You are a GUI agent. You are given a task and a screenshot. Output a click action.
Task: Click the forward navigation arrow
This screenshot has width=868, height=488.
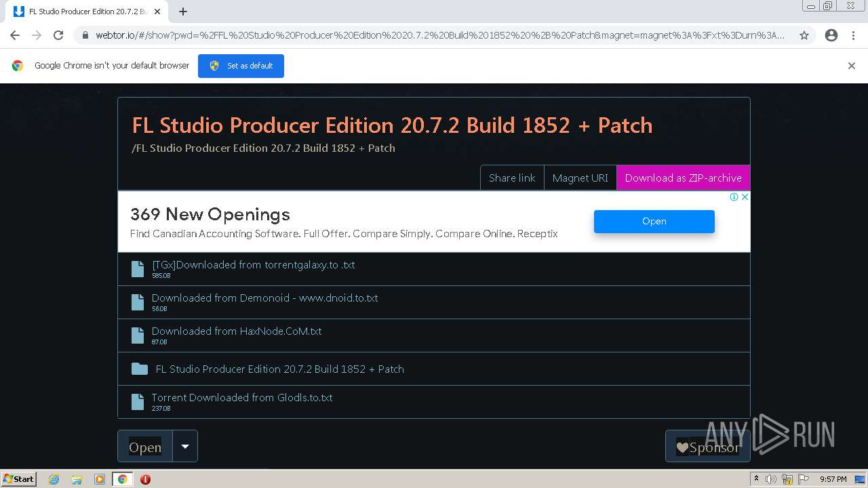37,35
